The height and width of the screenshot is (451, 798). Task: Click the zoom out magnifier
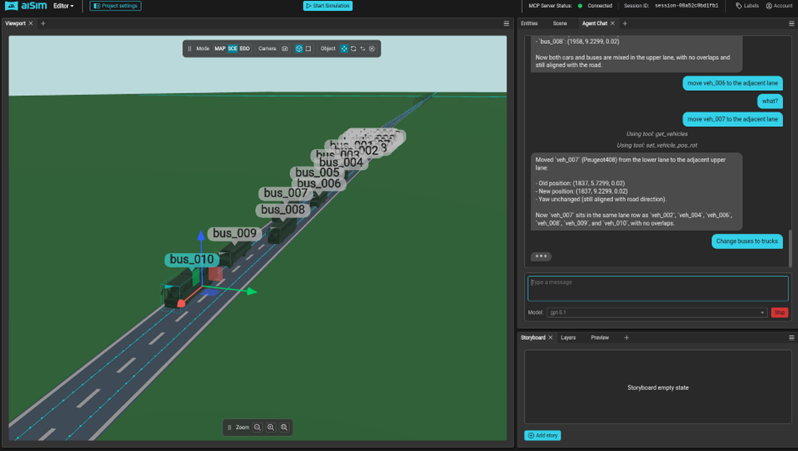pyautogui.click(x=258, y=428)
